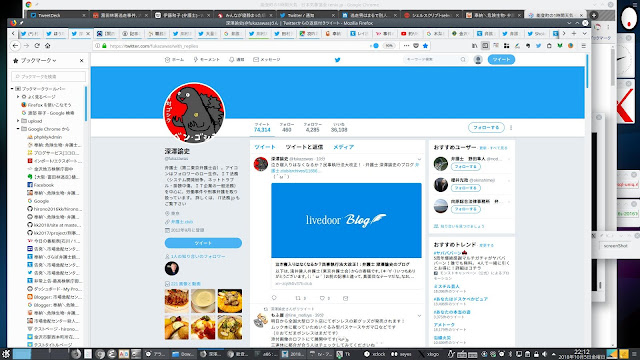The height and width of the screenshot is (360, 640).
Task: Switch to the Tweets and replies tab
Action: 304,147
